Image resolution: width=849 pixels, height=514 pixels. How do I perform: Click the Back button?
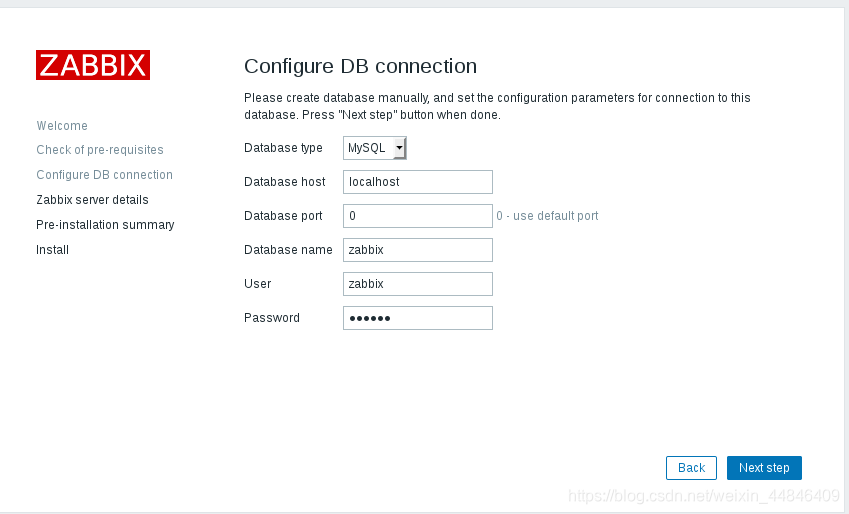691,468
